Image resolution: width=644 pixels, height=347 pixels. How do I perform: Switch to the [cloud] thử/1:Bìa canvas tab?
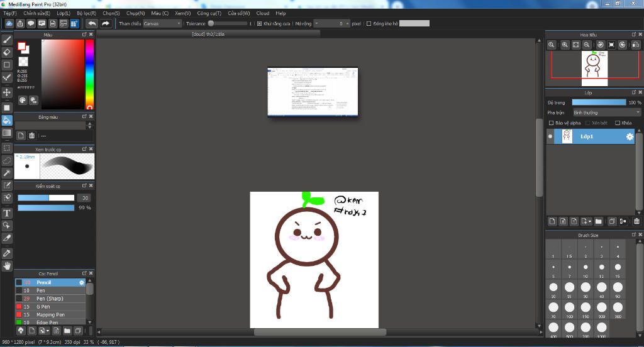pos(208,34)
